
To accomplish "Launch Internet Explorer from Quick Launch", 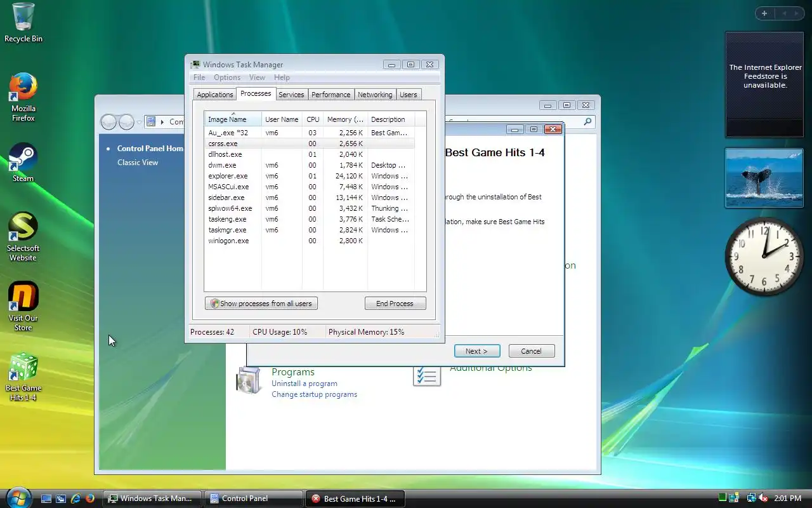I will [x=75, y=498].
